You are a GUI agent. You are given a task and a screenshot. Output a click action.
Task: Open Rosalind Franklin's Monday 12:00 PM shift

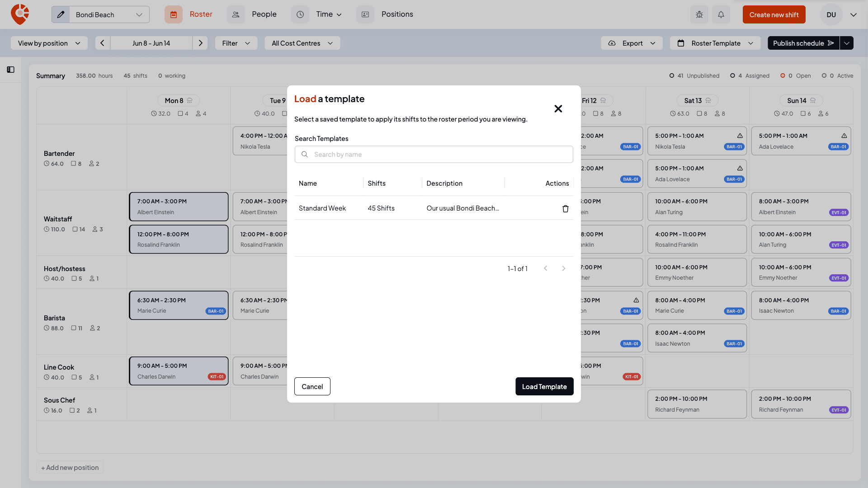point(179,239)
